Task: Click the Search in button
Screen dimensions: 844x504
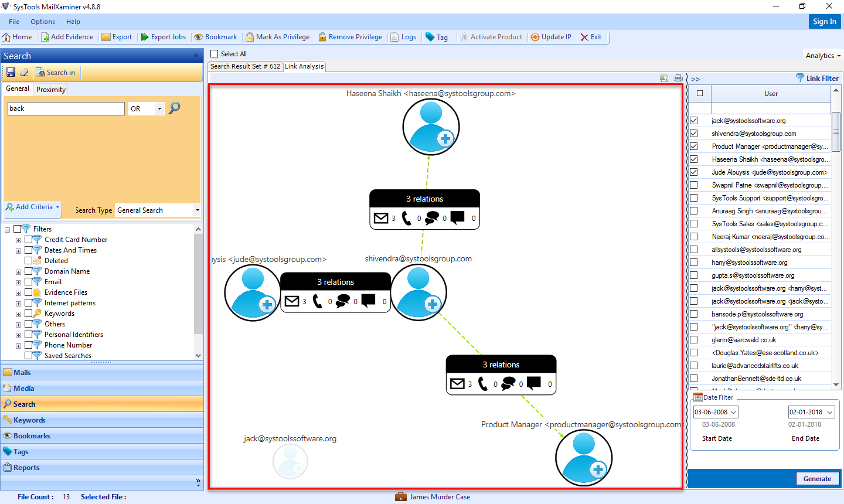Action: (x=56, y=73)
